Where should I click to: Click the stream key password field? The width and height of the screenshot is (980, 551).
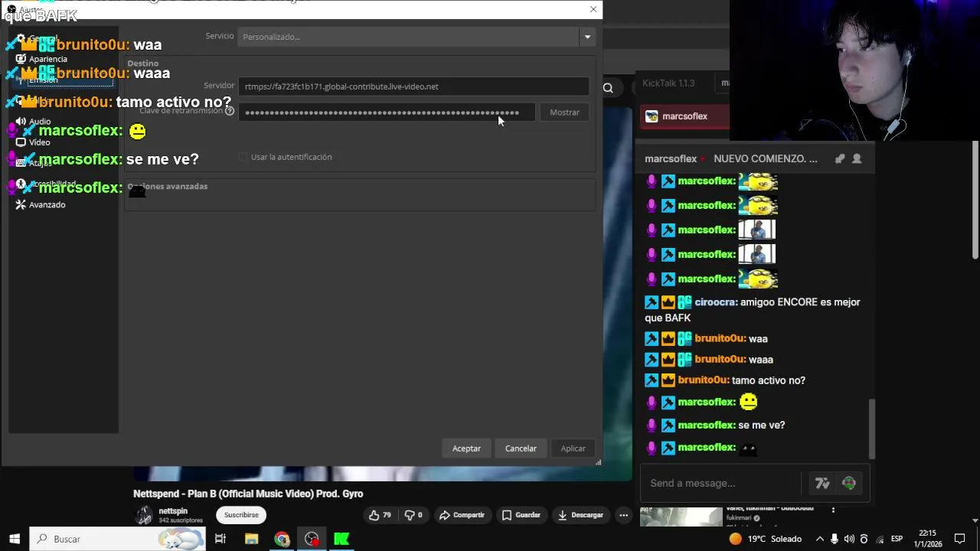[387, 112]
